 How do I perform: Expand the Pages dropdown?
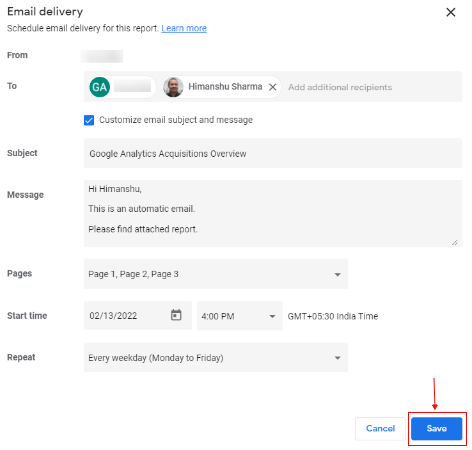[216, 274]
